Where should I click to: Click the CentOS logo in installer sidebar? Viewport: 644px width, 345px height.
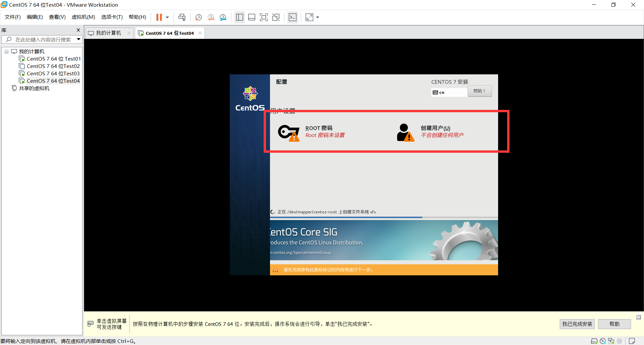coord(250,99)
